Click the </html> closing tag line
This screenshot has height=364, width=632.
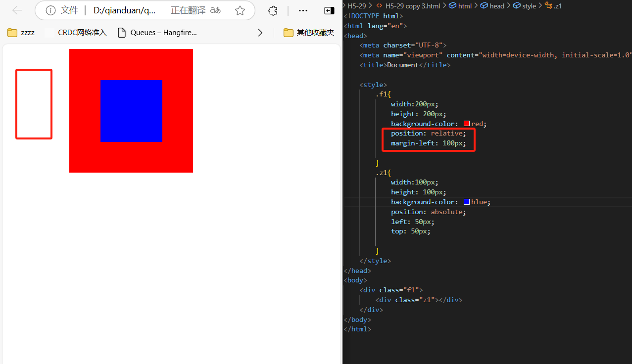(357, 329)
